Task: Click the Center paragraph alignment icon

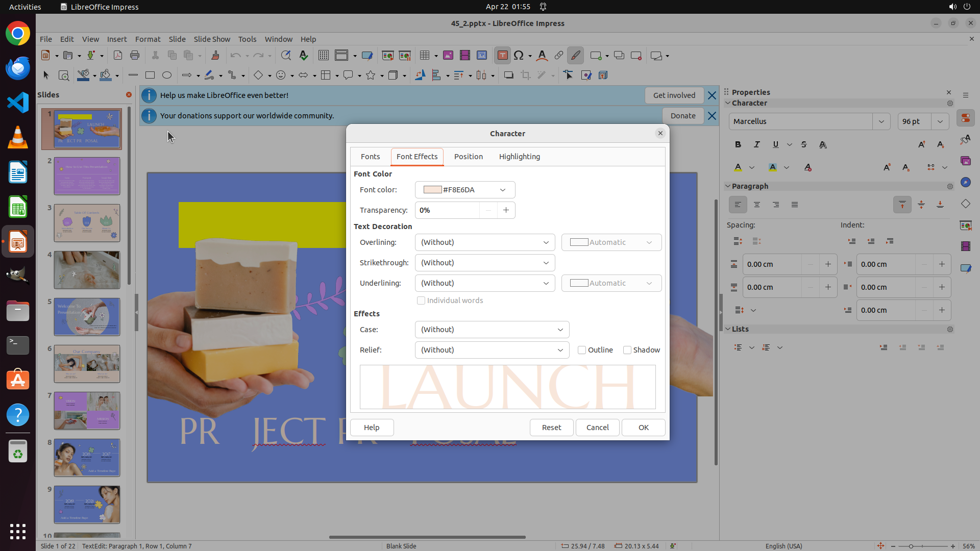Action: click(756, 205)
